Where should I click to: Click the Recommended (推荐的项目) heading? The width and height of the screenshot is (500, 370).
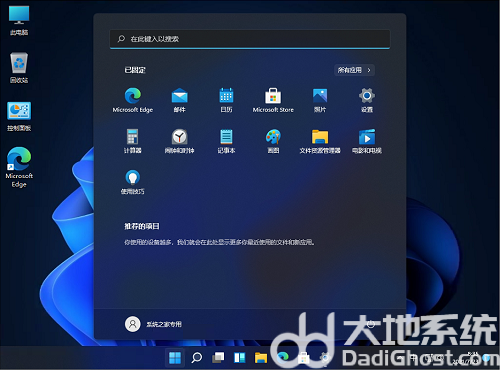pos(142,226)
